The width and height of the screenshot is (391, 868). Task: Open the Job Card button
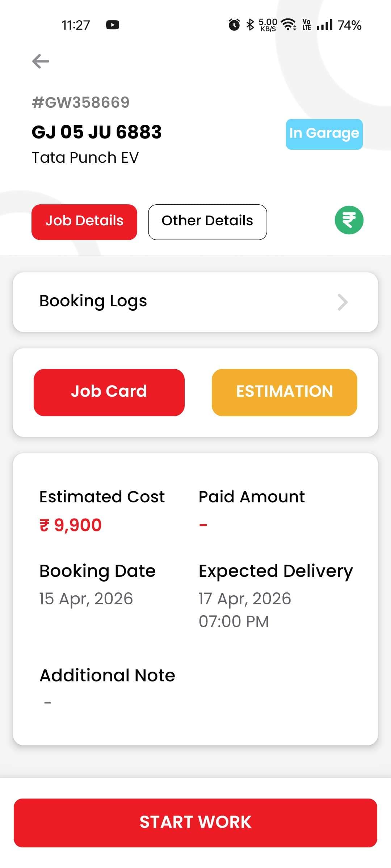[109, 392]
